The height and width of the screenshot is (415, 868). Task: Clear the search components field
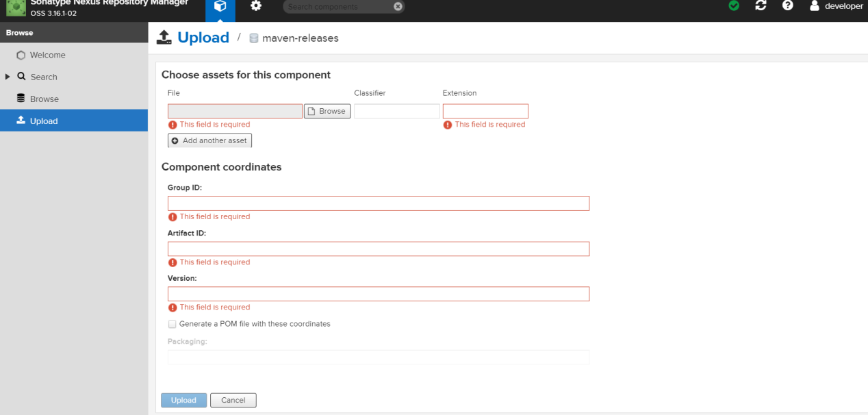pyautogui.click(x=398, y=7)
